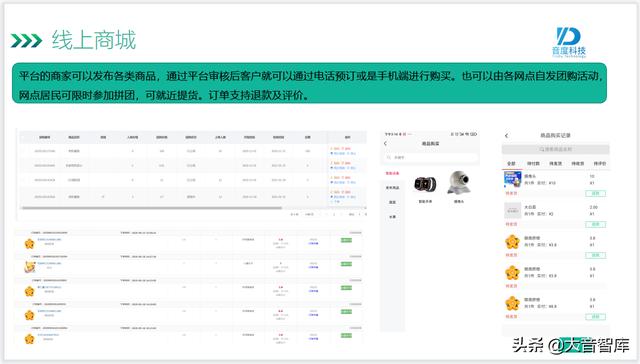The height and width of the screenshot is (364, 640).
Task: Select the fourth category in the product sidebar
Action: (392, 217)
